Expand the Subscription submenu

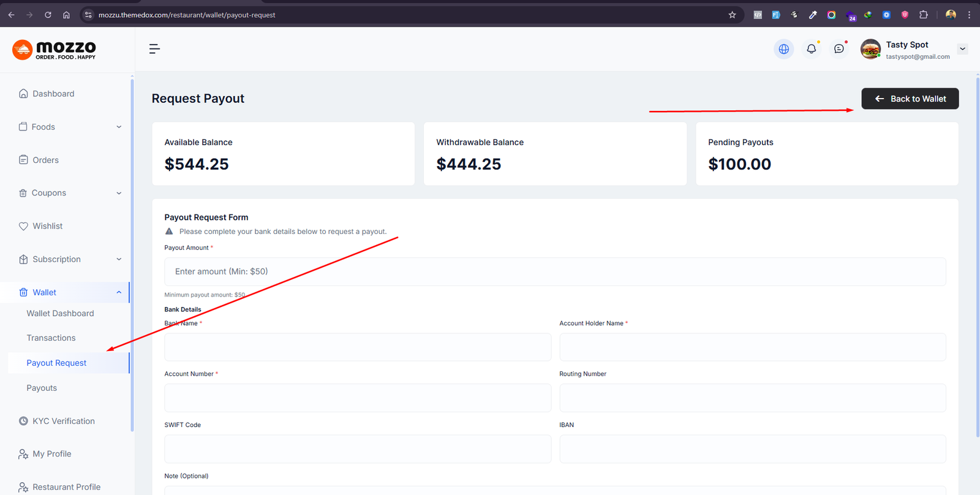119,259
